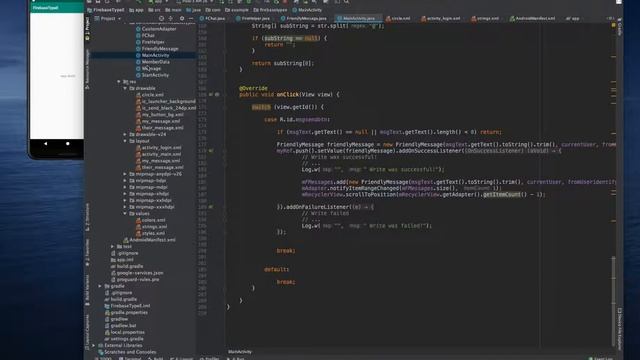Click the java file icon of MainActivity tab

click(x=340, y=18)
